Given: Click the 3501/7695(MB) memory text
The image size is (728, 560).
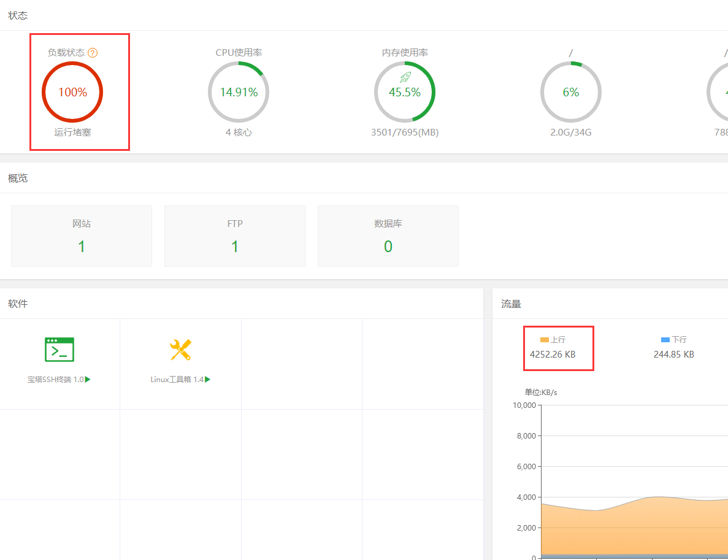Looking at the screenshot, I should pyautogui.click(x=405, y=132).
